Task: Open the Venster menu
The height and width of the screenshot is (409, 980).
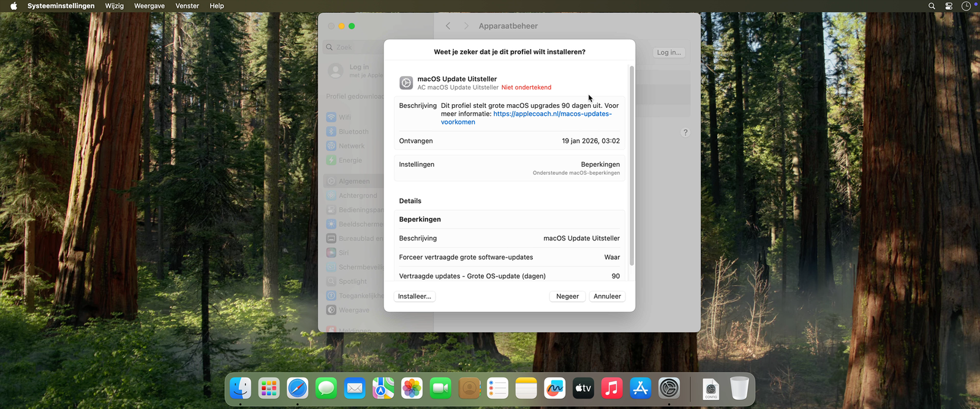Action: pyautogui.click(x=187, y=6)
